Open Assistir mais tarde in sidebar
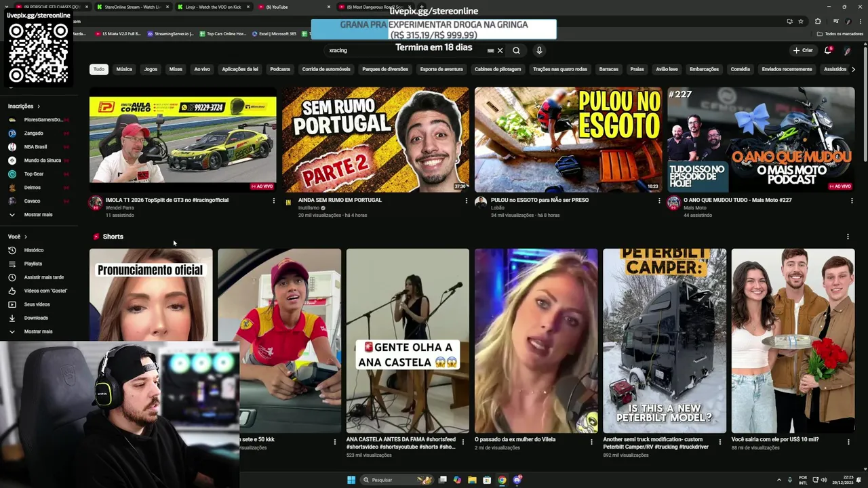 [x=43, y=277]
